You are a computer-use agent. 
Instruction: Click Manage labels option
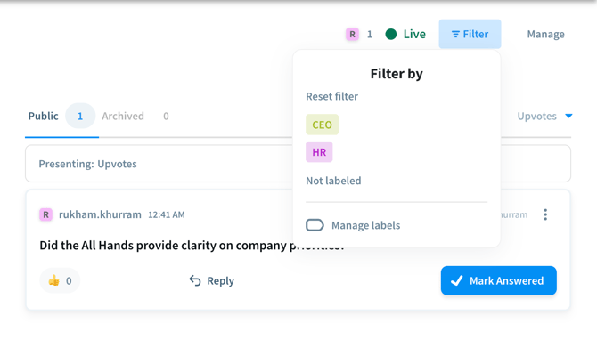[365, 225]
